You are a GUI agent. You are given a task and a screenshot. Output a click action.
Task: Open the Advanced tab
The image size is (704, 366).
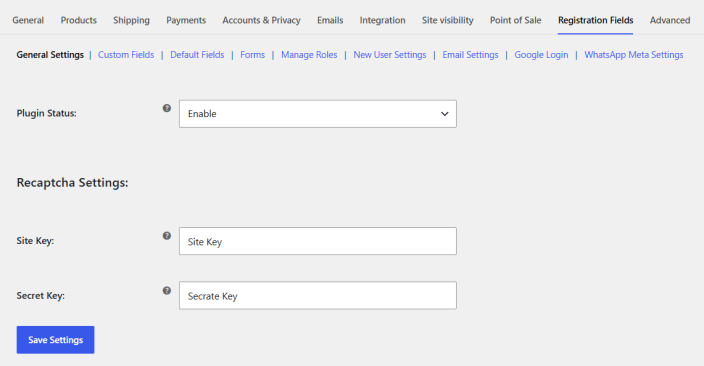(x=670, y=20)
